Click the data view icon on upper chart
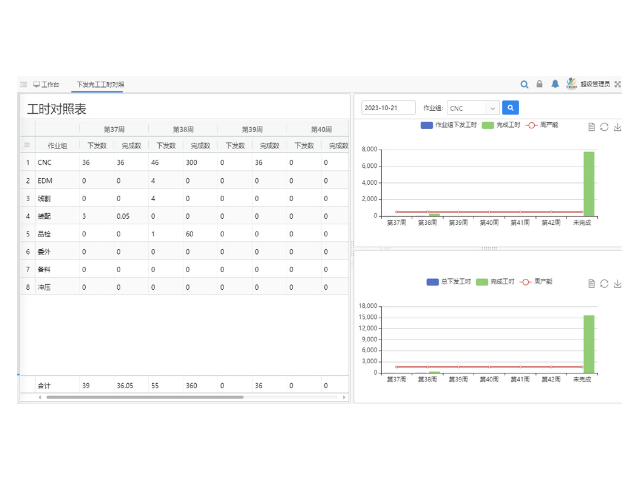The height and width of the screenshot is (480, 640). click(592, 127)
